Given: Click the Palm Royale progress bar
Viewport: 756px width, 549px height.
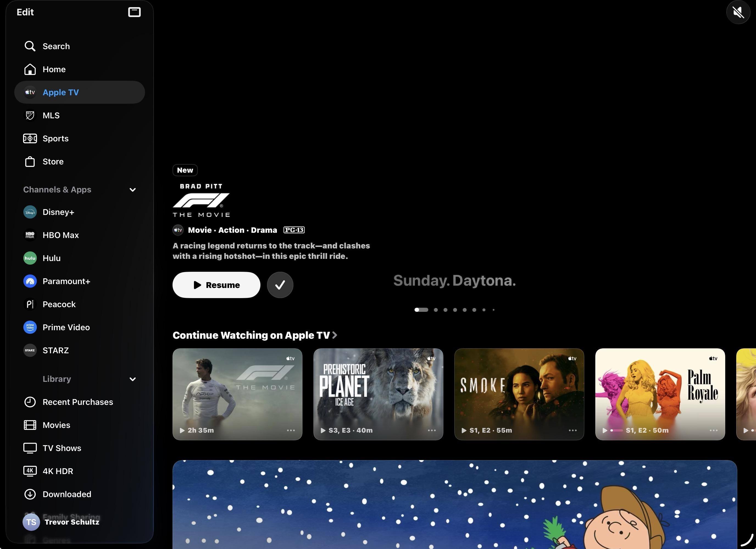Looking at the screenshot, I should (616, 430).
